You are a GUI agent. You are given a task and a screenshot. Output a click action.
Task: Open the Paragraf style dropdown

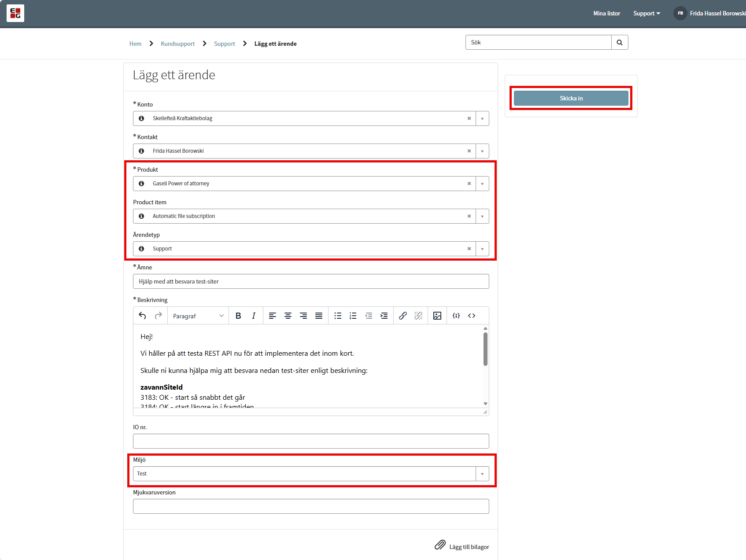point(198,316)
